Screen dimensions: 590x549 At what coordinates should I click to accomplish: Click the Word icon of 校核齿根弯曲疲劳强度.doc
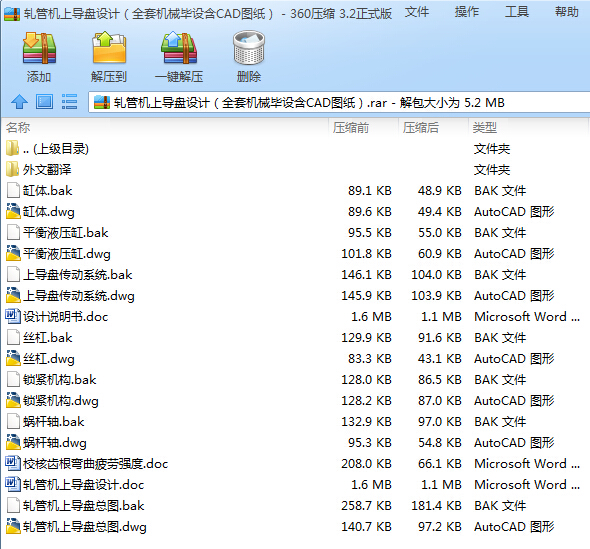point(13,463)
